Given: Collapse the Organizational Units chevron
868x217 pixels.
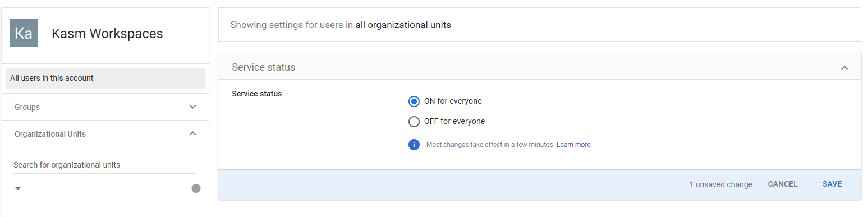Looking at the screenshot, I should 192,133.
